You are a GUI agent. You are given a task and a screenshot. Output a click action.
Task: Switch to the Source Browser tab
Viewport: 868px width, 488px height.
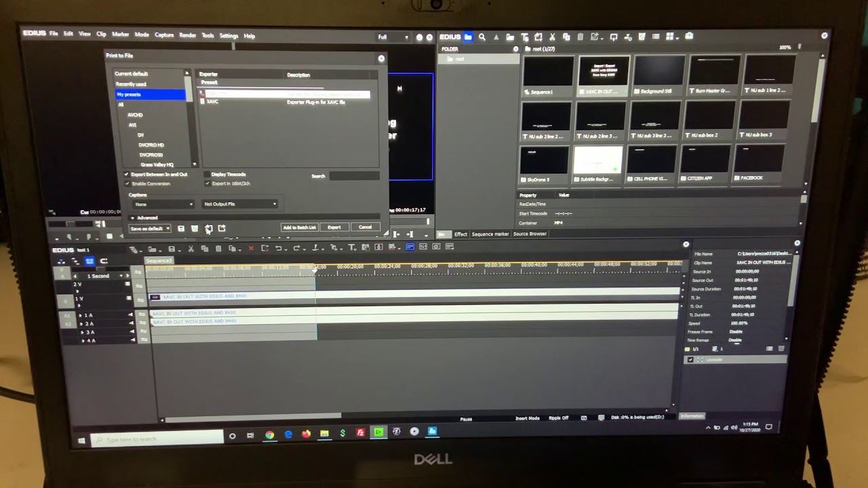coord(530,235)
